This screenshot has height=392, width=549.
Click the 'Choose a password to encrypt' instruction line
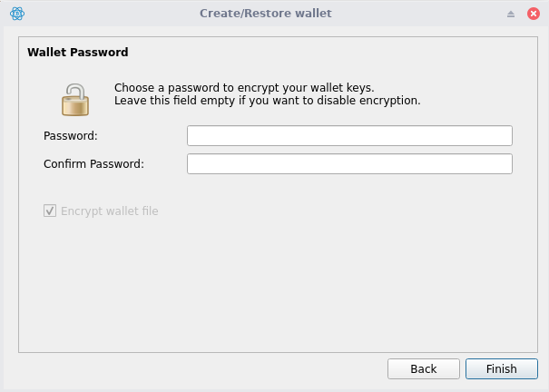click(x=244, y=88)
